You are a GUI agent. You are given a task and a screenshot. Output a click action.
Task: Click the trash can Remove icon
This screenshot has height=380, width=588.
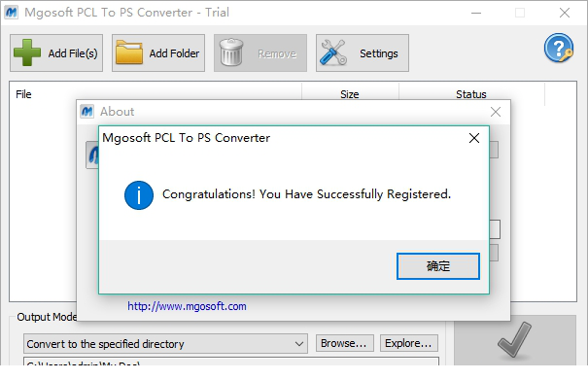tap(231, 52)
